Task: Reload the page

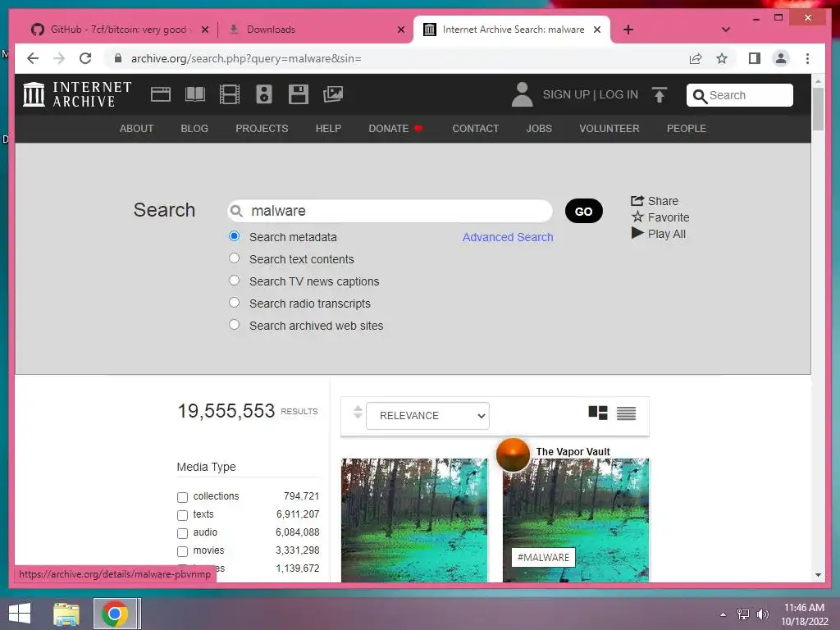Action: [x=85, y=58]
